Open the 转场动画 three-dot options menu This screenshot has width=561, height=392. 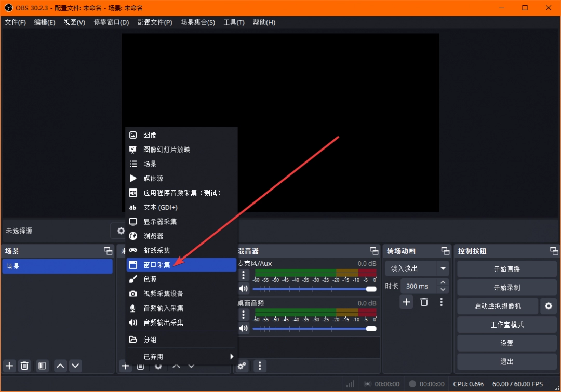click(x=442, y=302)
